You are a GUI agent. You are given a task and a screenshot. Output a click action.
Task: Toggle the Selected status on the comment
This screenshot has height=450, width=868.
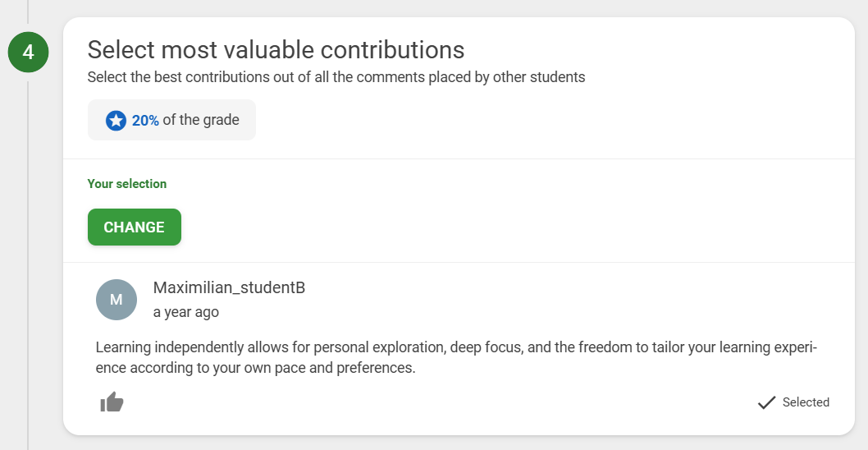pos(793,402)
